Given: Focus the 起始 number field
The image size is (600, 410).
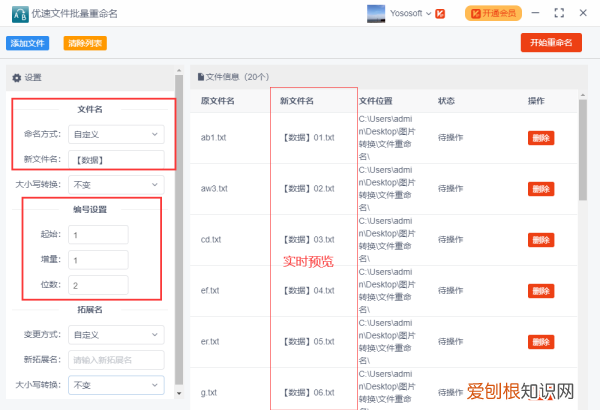Looking at the screenshot, I should pyautogui.click(x=98, y=235).
